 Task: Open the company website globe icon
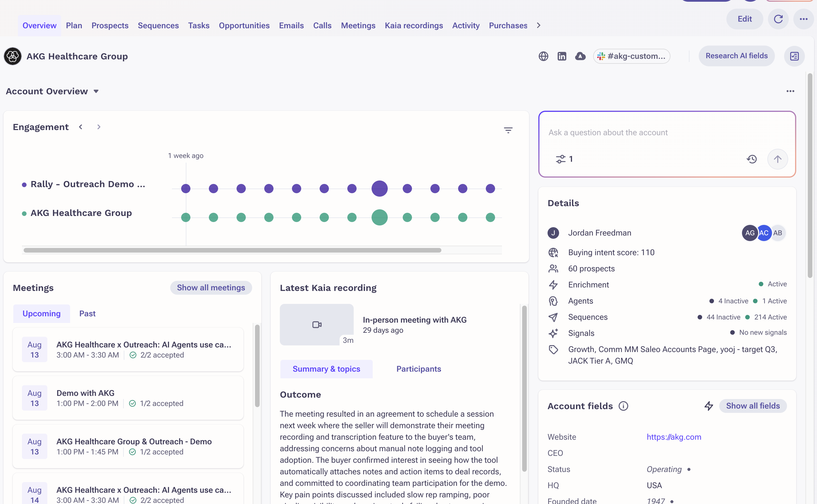[543, 56]
